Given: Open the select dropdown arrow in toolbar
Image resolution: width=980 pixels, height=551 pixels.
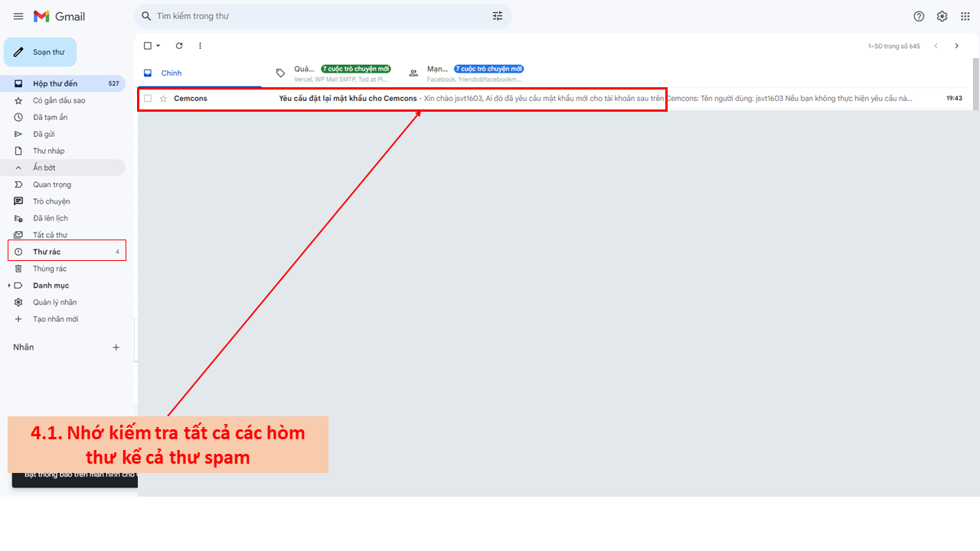Looking at the screenshot, I should pyautogui.click(x=158, y=46).
